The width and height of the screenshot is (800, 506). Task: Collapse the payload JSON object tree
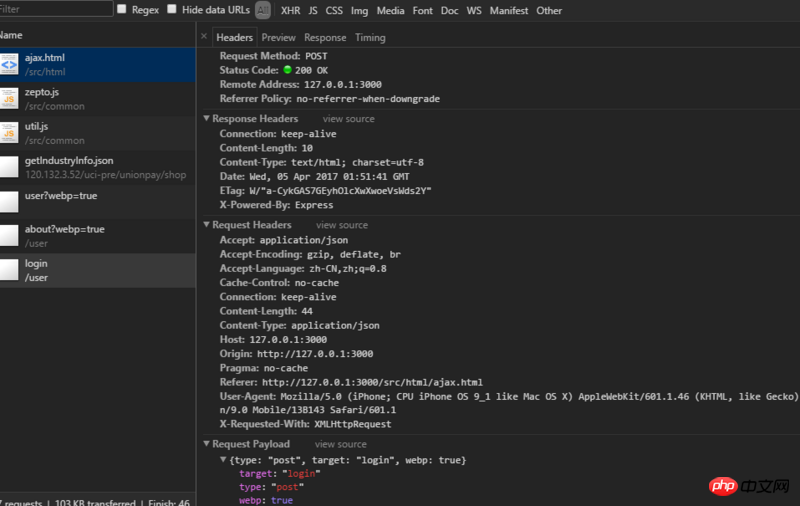tap(224, 460)
